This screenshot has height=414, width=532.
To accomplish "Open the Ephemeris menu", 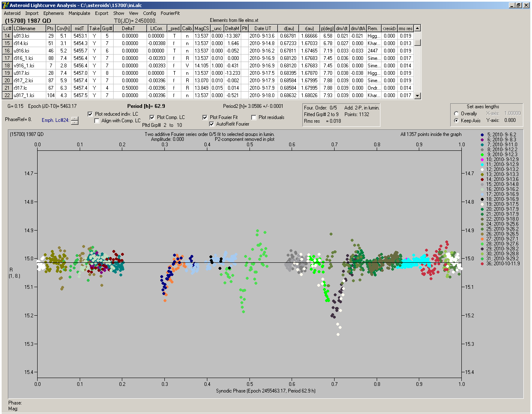I will (x=54, y=13).
